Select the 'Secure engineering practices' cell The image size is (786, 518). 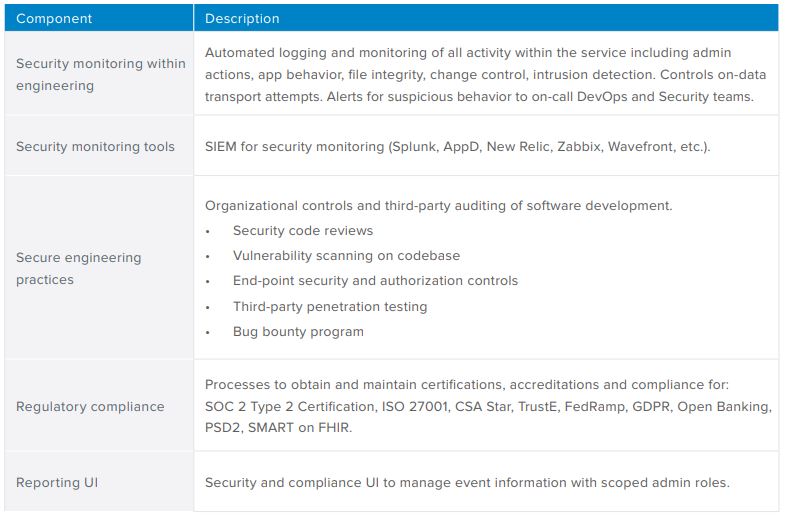pos(78,268)
